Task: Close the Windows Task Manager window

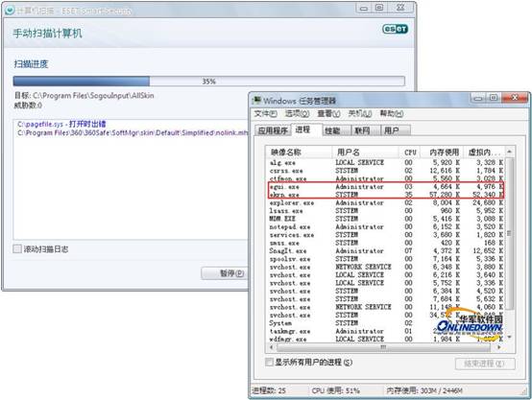Action: pos(515,98)
